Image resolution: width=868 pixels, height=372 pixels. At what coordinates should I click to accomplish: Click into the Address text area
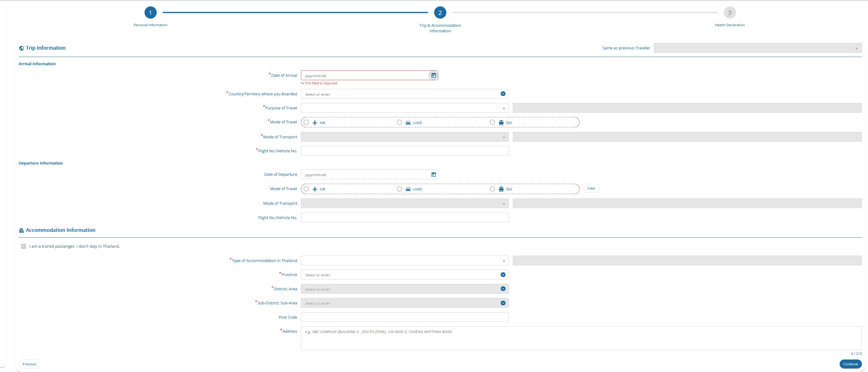point(581,338)
